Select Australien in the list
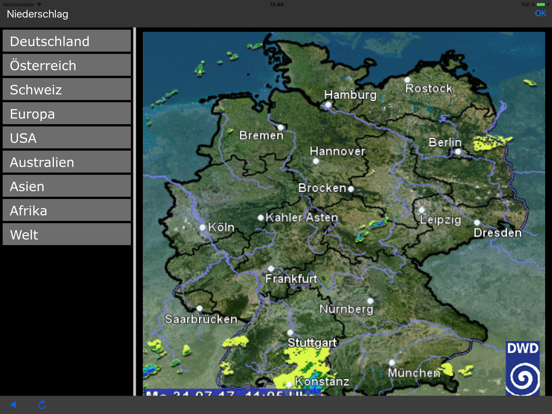 pyautogui.click(x=67, y=162)
